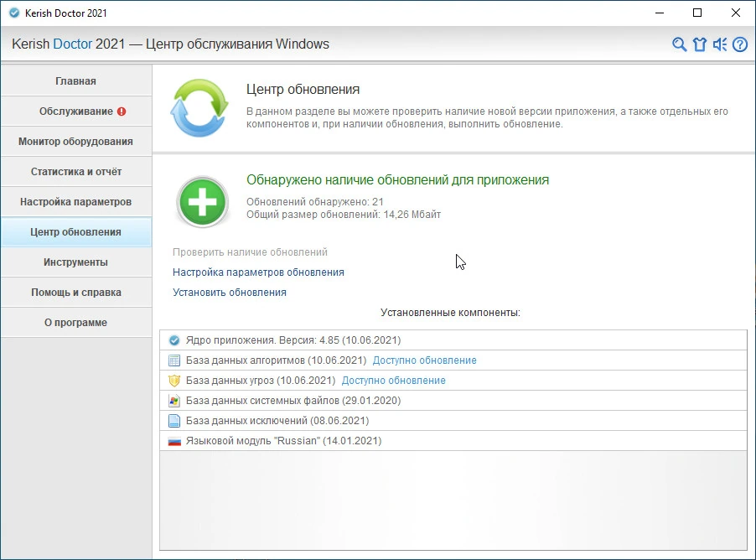756x560 pixels.
Task: Open the Обслуживание section
Action: [x=76, y=111]
